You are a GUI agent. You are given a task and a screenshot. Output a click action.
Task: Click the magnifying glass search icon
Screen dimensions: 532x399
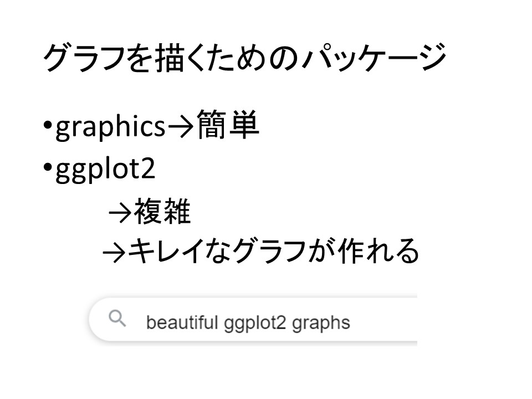pos(117,319)
